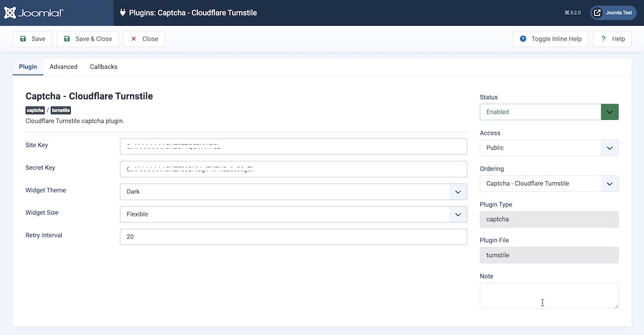The image size is (644, 335).
Task: Open the Help button
Action: coord(612,39)
